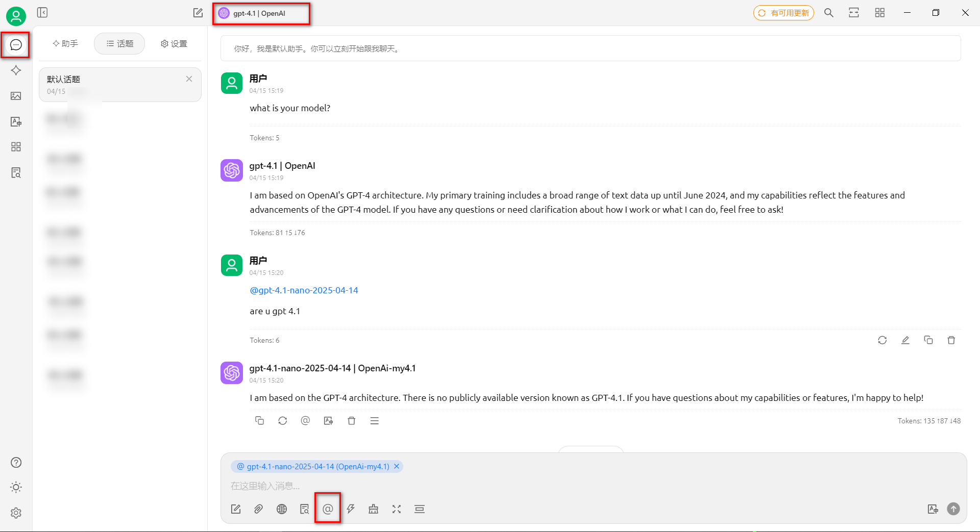Minimize the application window
Image resolution: width=980 pixels, height=532 pixels.
pos(907,13)
